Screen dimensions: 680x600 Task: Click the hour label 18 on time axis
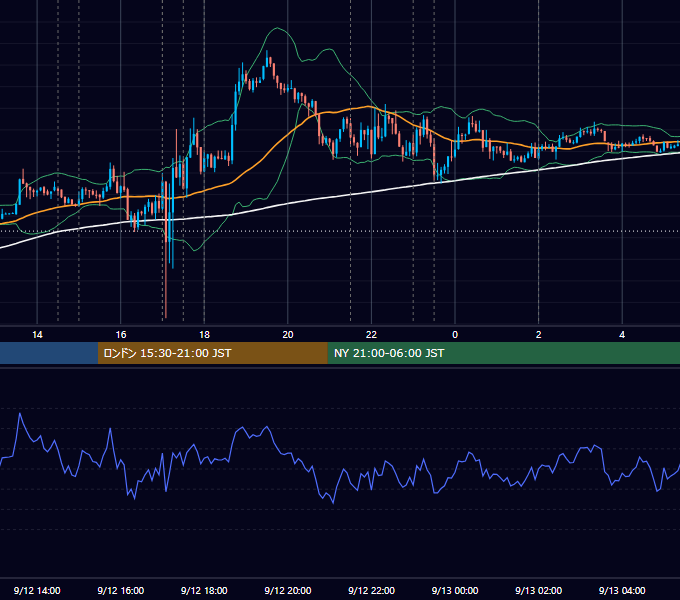204,335
